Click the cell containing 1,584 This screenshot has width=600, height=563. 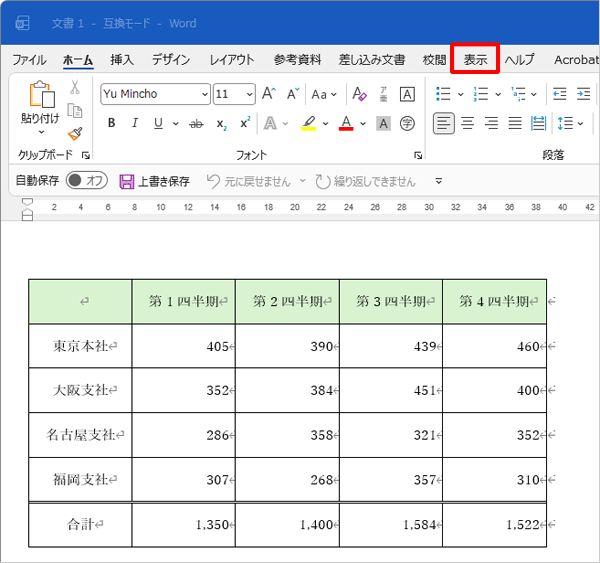coord(391,524)
